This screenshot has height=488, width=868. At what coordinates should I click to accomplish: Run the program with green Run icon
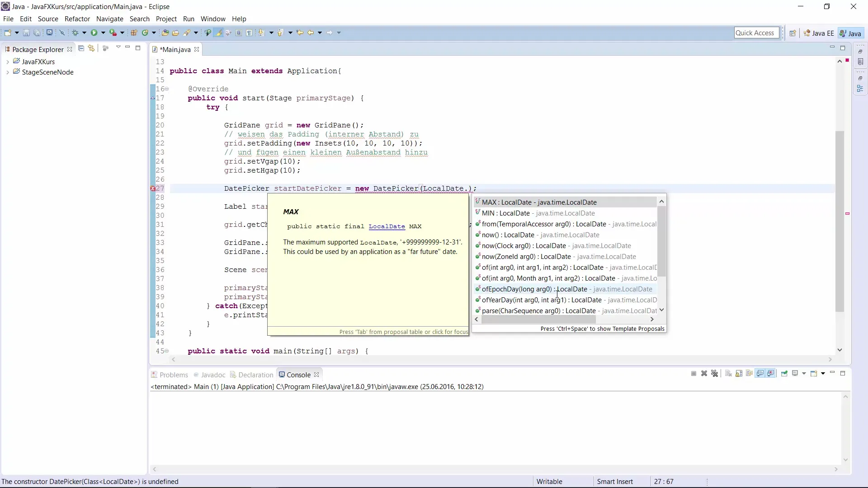pos(94,33)
